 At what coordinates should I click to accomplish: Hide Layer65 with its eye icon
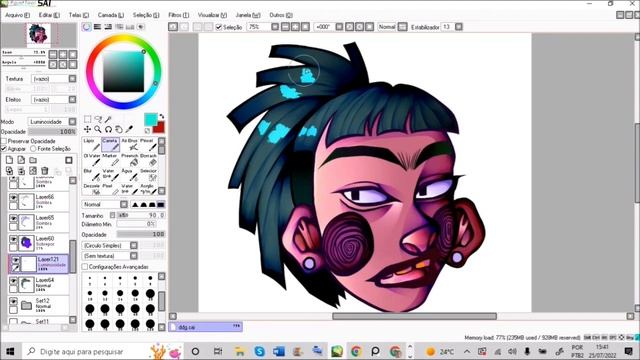tap(13, 218)
